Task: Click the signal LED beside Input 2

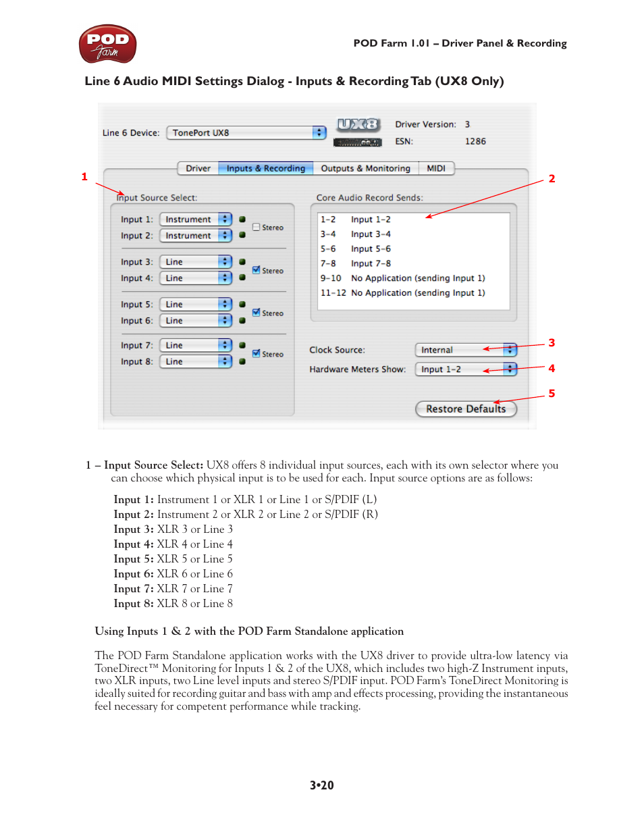Action: tap(242, 236)
